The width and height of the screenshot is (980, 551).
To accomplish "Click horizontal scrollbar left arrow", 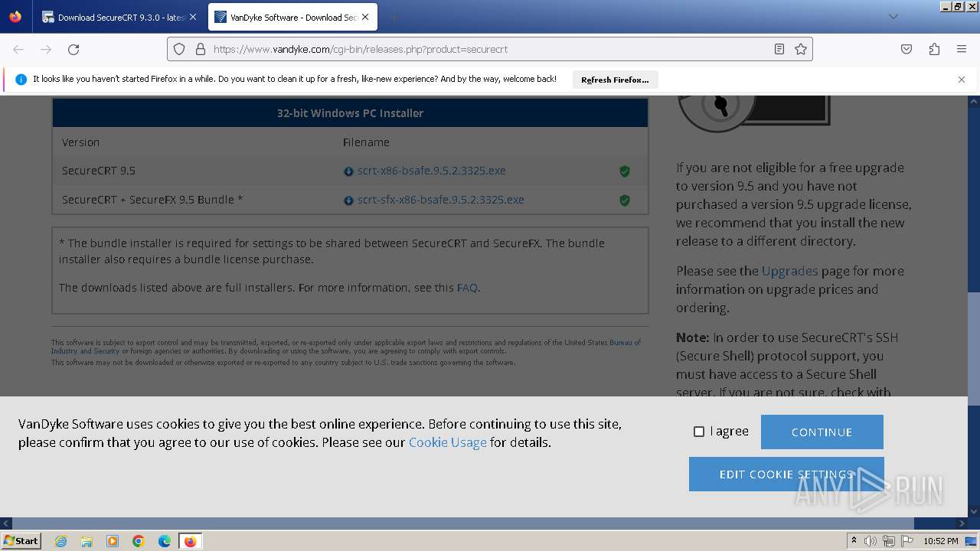I will (5, 523).
